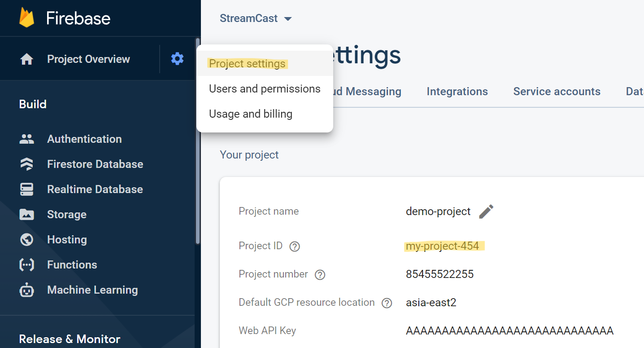Open Users and permissions menu entry
This screenshot has width=644, height=348.
click(x=265, y=88)
